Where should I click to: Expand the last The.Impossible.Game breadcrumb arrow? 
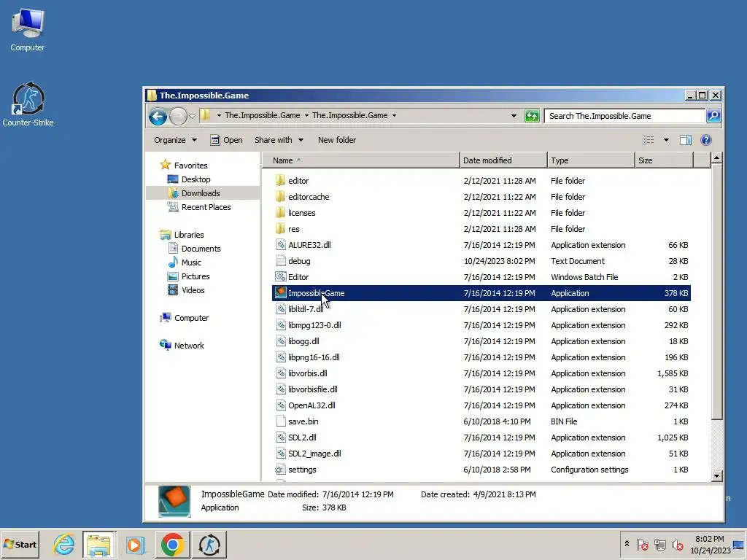click(x=394, y=116)
